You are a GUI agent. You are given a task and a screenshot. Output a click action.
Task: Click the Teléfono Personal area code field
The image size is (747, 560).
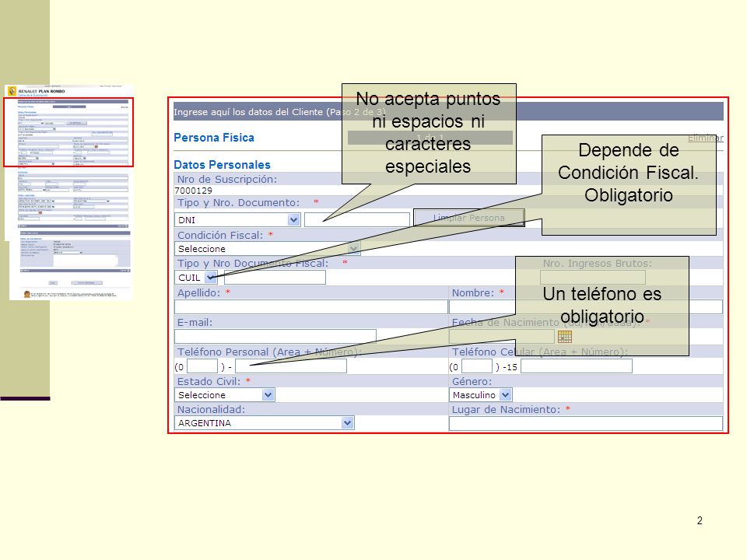(202, 366)
